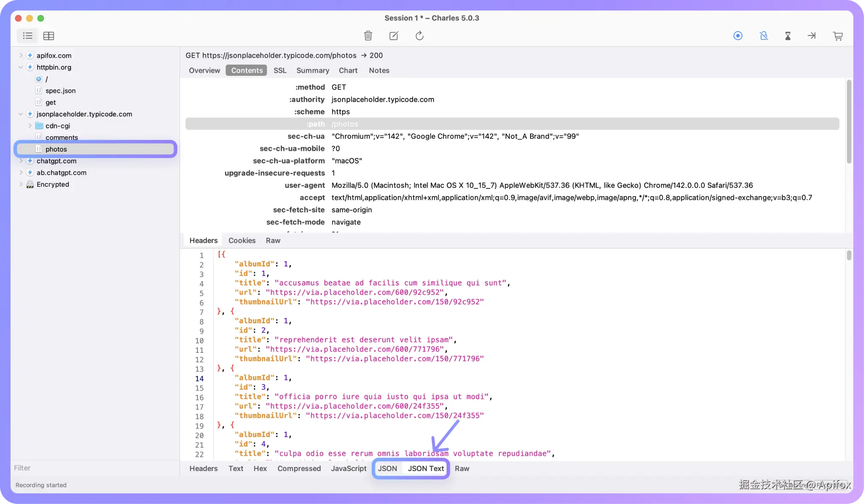
Task: Switch to JSON Text response view
Action: pos(426,468)
